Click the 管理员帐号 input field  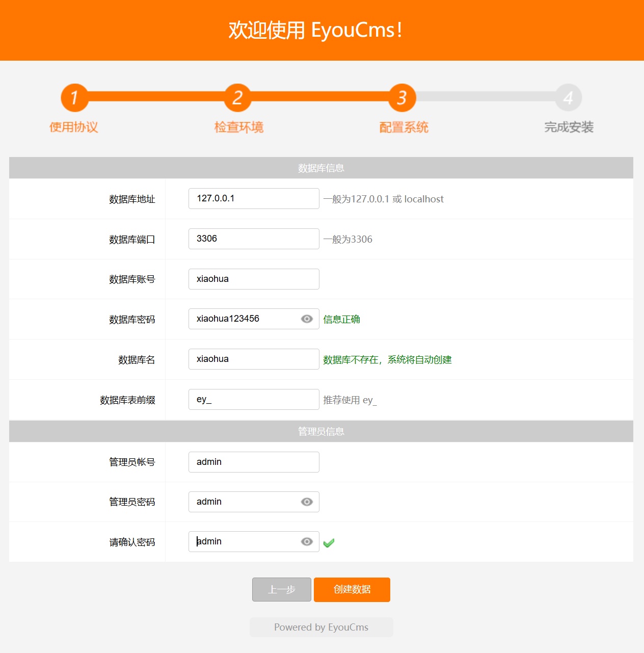tap(254, 462)
